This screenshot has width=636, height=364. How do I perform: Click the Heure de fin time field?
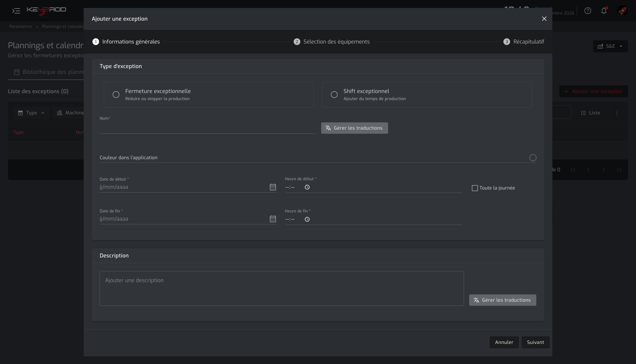pyautogui.click(x=373, y=219)
